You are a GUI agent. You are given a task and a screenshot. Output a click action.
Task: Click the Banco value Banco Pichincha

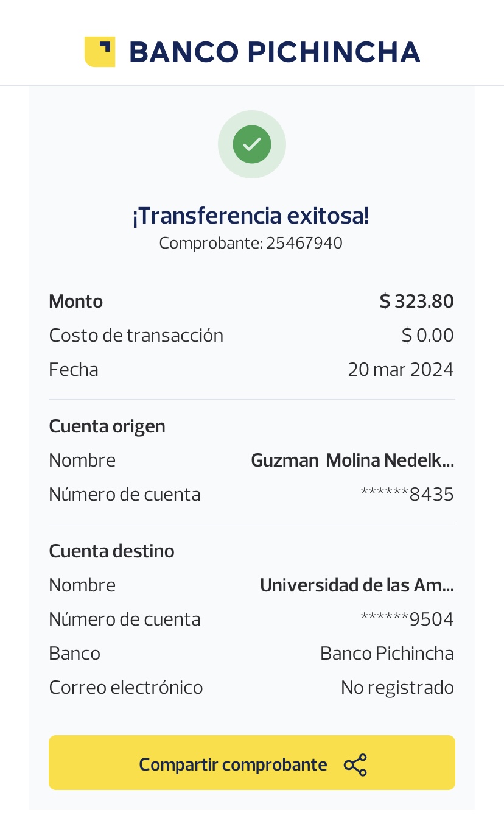click(x=387, y=653)
